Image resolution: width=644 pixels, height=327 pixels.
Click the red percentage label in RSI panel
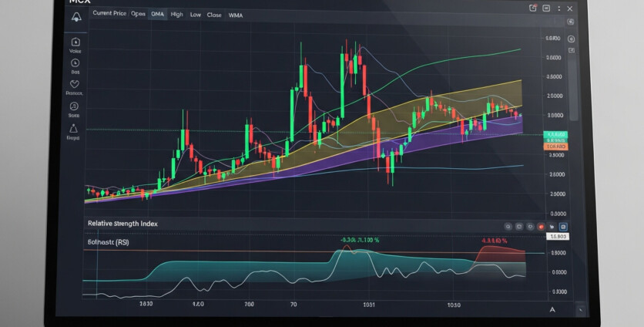click(494, 240)
